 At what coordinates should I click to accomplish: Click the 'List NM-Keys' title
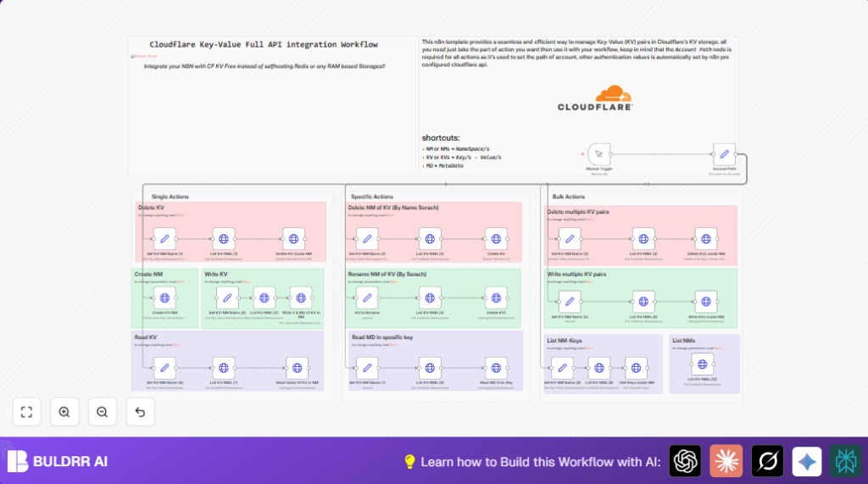pyautogui.click(x=565, y=341)
